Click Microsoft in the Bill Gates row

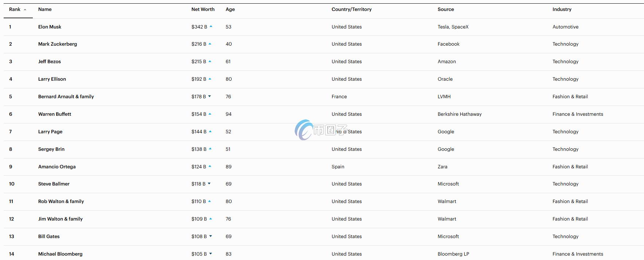(x=448, y=237)
